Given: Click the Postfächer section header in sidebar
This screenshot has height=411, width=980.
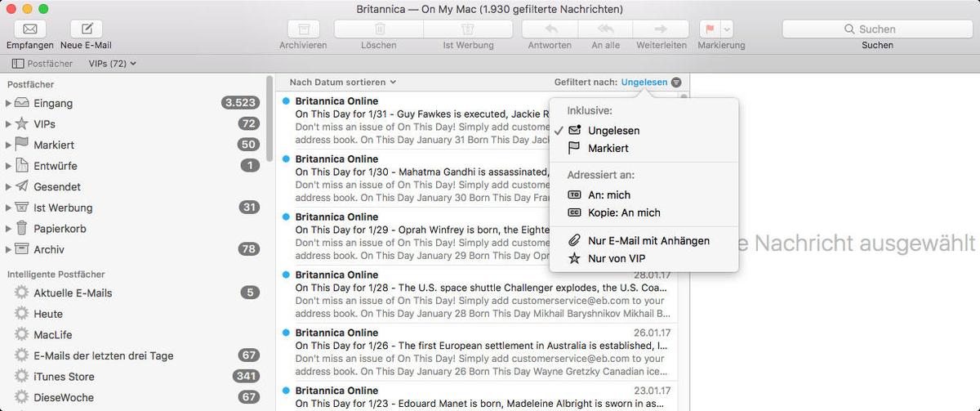Looking at the screenshot, I should 30,84.
